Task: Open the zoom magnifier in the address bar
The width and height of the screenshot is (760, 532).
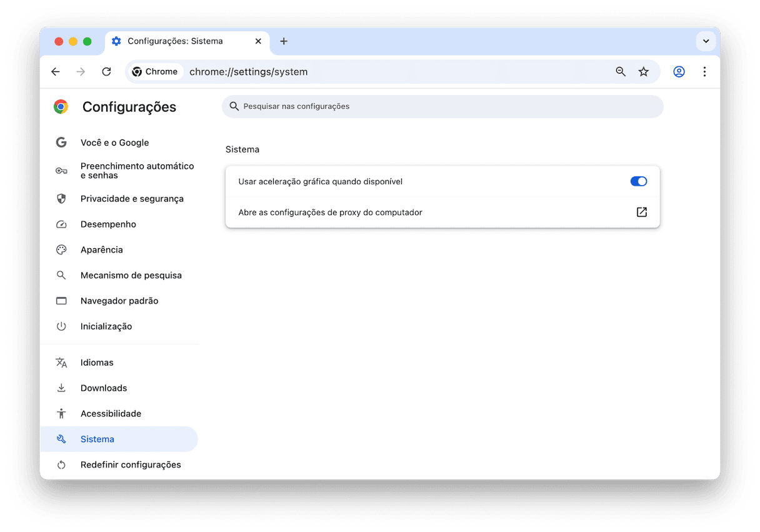Action: [x=621, y=72]
